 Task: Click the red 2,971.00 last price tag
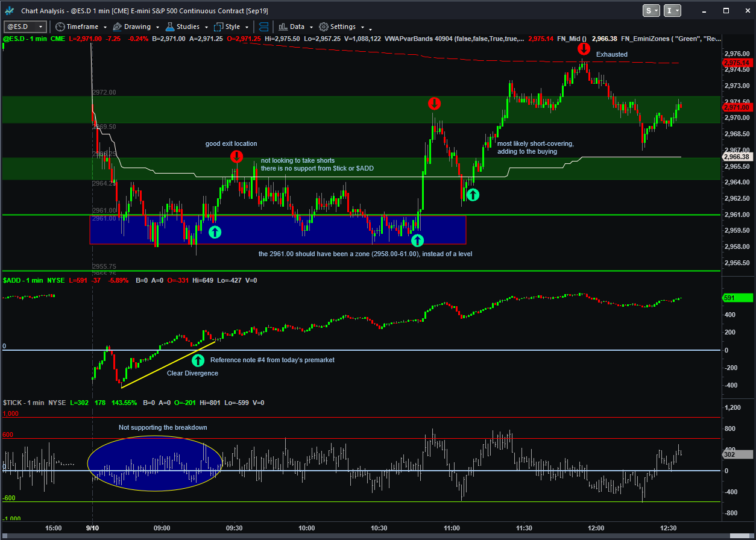click(x=736, y=107)
